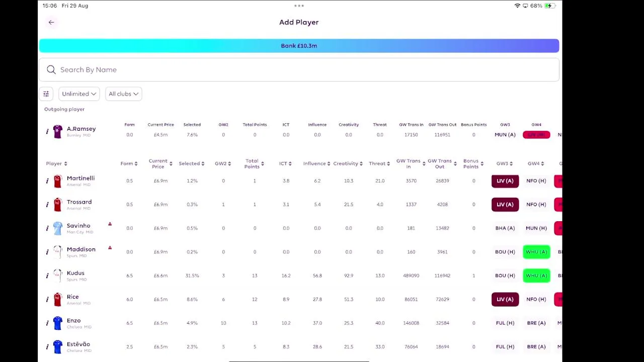The image size is (644, 362).
Task: Tap Savinho's Man City shirt icon
Action: (x=57, y=228)
